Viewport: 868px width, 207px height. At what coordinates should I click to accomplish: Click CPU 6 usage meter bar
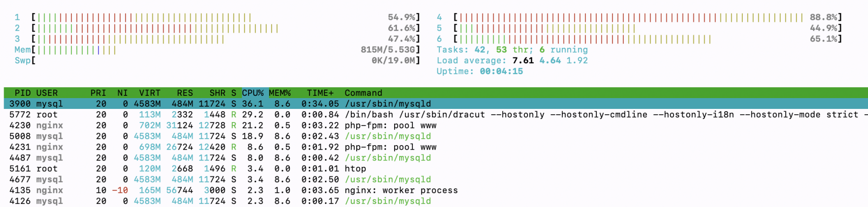pos(648,39)
